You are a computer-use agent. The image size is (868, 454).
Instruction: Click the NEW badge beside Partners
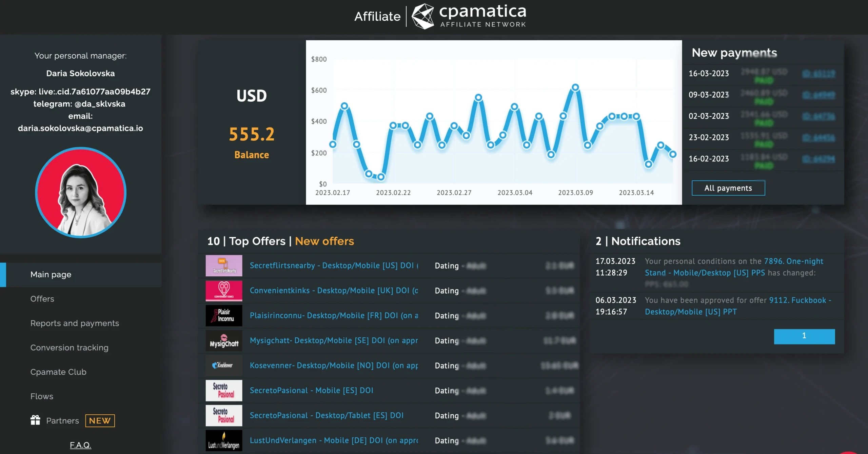click(x=100, y=421)
